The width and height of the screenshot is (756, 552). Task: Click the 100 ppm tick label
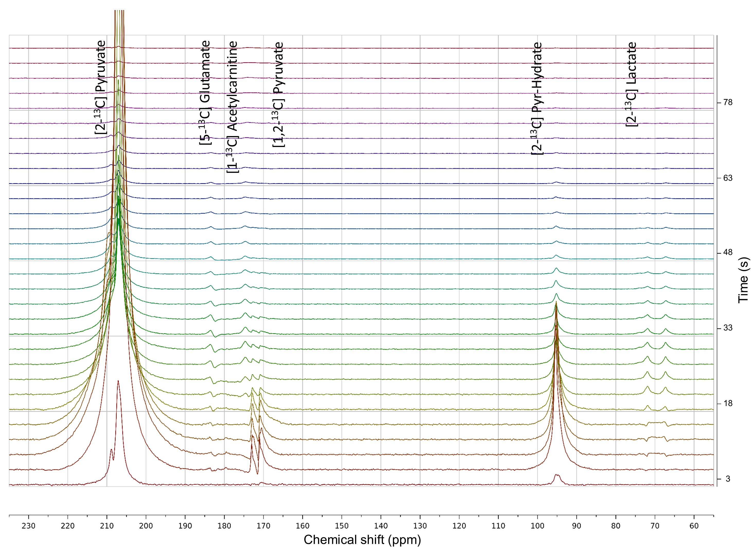(537, 526)
